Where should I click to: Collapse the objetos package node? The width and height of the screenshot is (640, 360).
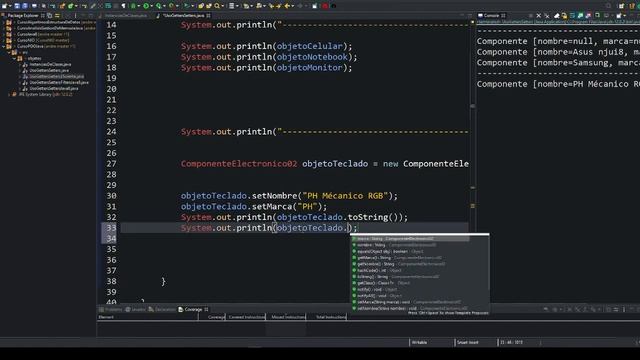coord(14,58)
